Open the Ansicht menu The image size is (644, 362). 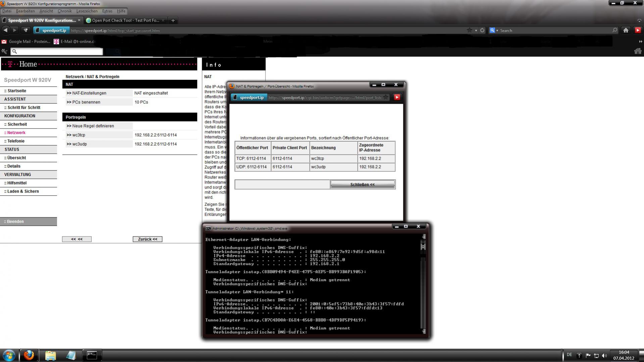46,11
